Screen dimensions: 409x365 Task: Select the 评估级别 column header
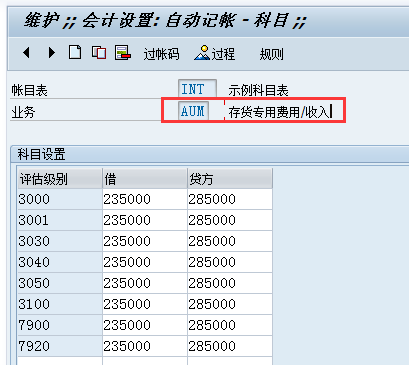(60, 179)
